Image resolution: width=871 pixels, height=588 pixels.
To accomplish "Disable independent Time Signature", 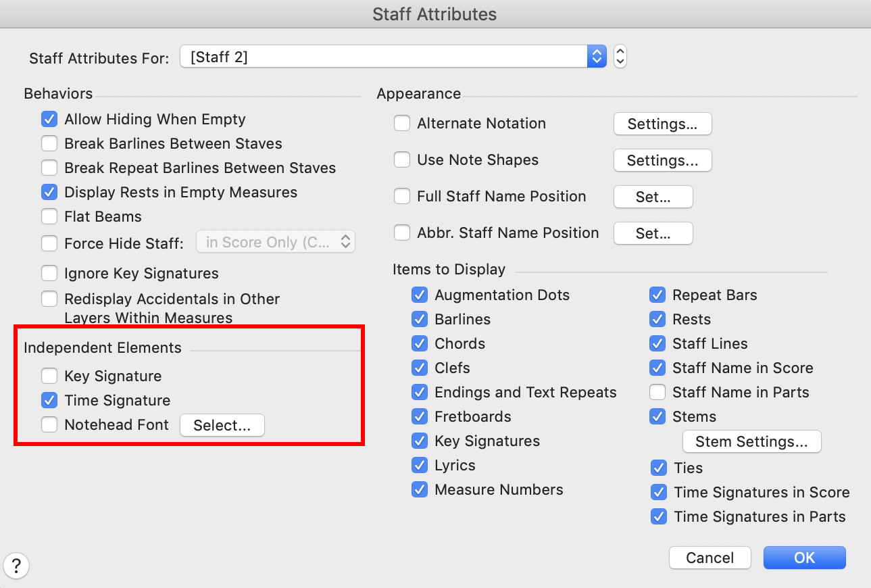I will [49, 401].
